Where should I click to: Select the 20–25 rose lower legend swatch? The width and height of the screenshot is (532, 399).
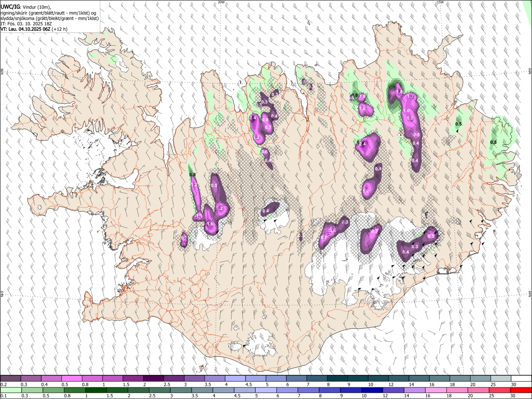(x=478, y=390)
